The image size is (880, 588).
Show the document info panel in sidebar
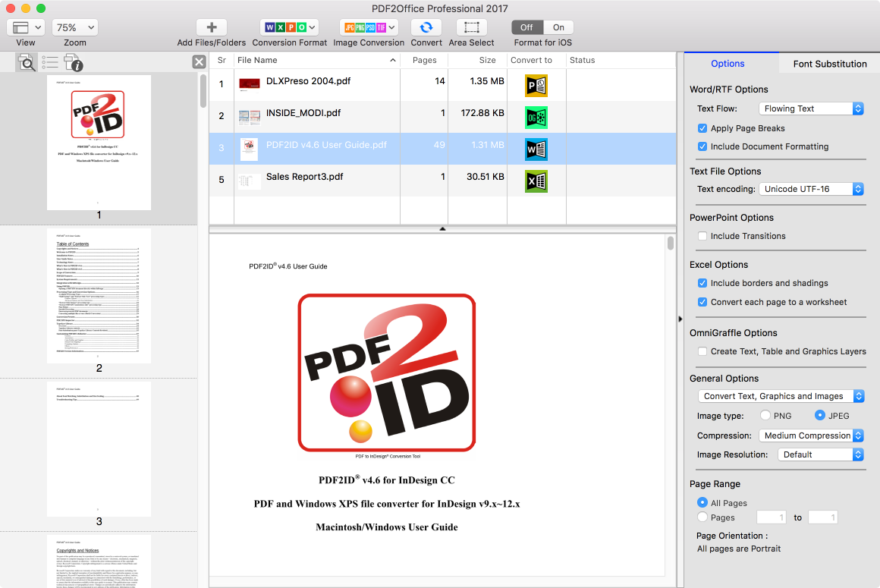pyautogui.click(x=73, y=62)
